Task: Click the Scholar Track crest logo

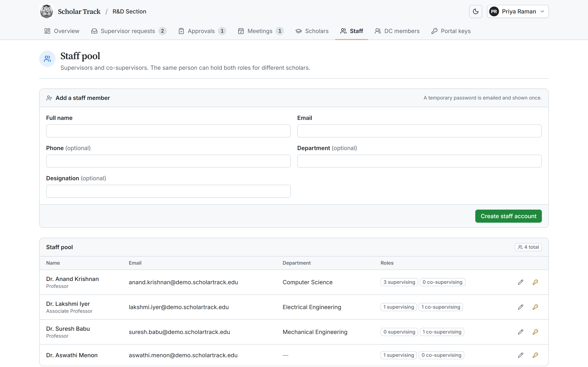Action: click(x=46, y=11)
